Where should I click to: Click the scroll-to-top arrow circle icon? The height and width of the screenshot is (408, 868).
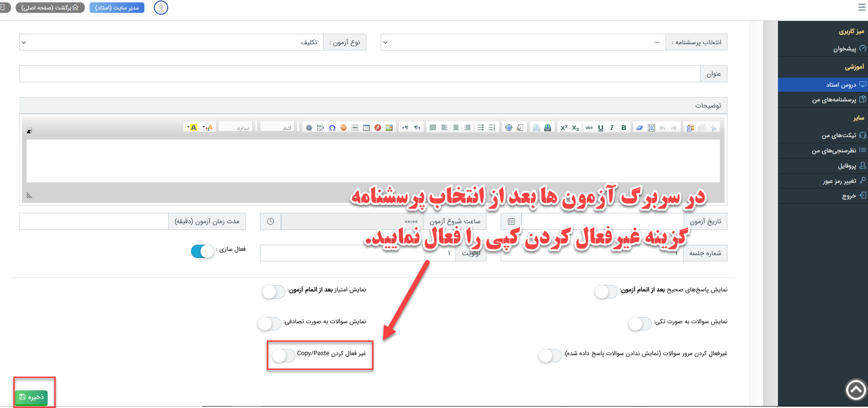tap(856, 390)
